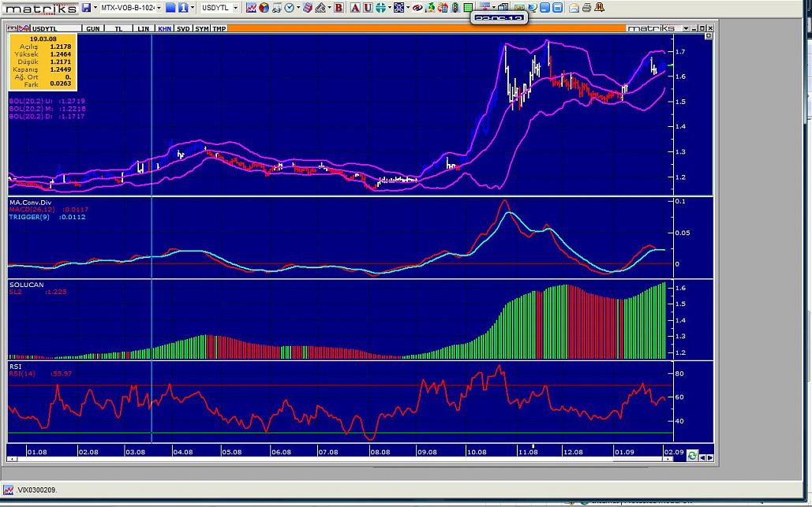Click the SYM button in chart header
This screenshot has width=812, height=507.
[x=202, y=28]
